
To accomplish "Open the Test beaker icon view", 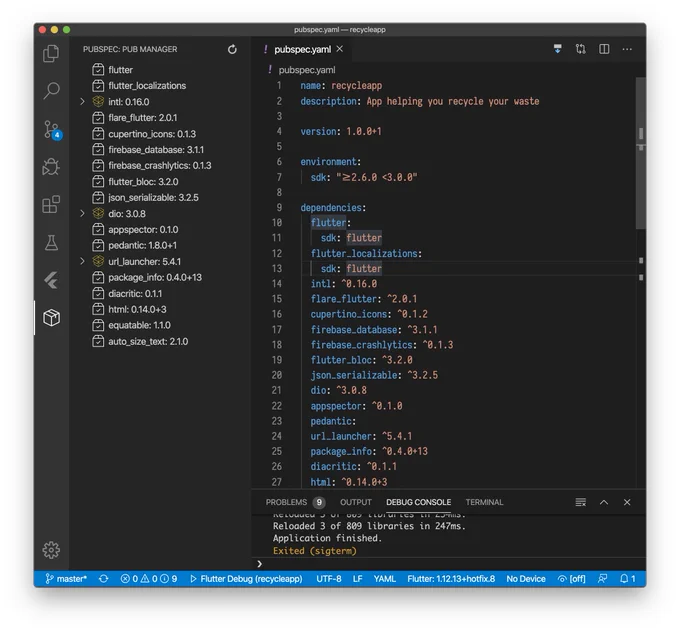I will [51, 242].
